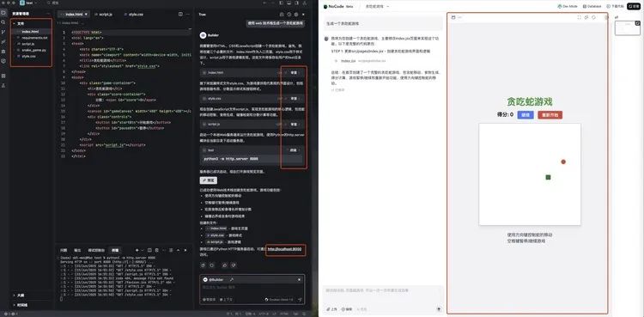Collapse the 文件 folder in explorer
Viewport: 644px width, 317px height.
[19, 23]
